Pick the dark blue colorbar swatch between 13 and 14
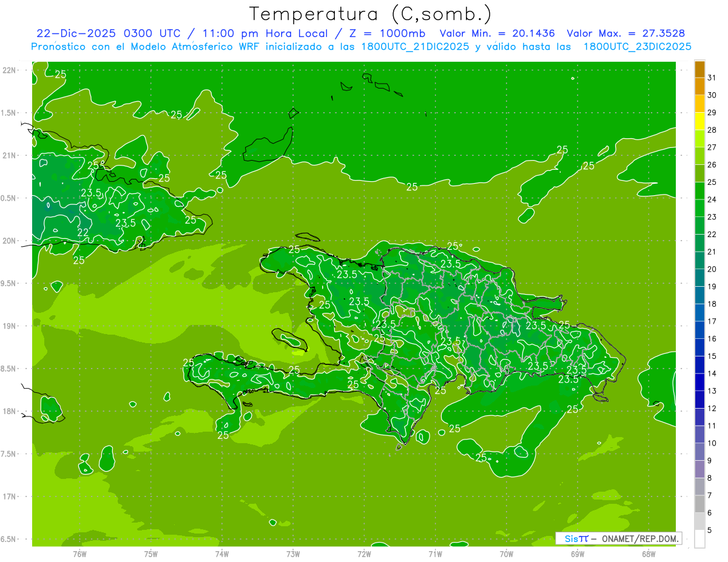 tap(699, 382)
